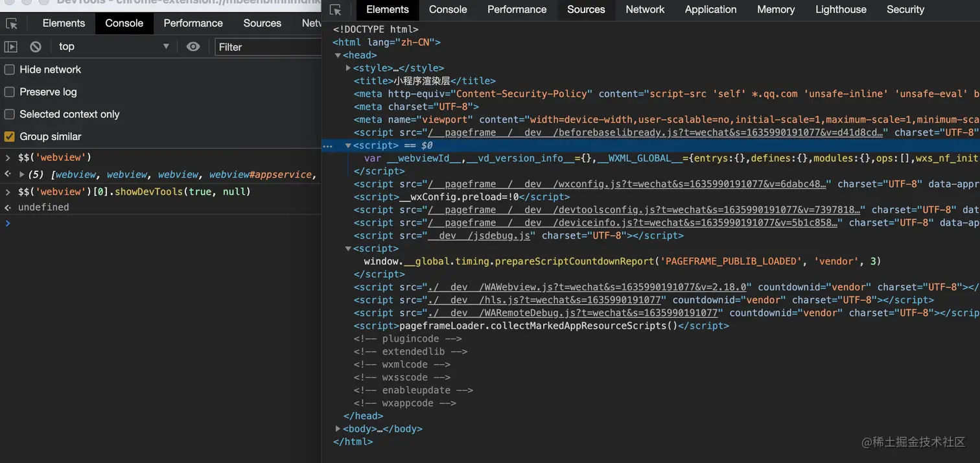Uncheck Group similar checkbox
980x463 pixels.
coord(10,136)
